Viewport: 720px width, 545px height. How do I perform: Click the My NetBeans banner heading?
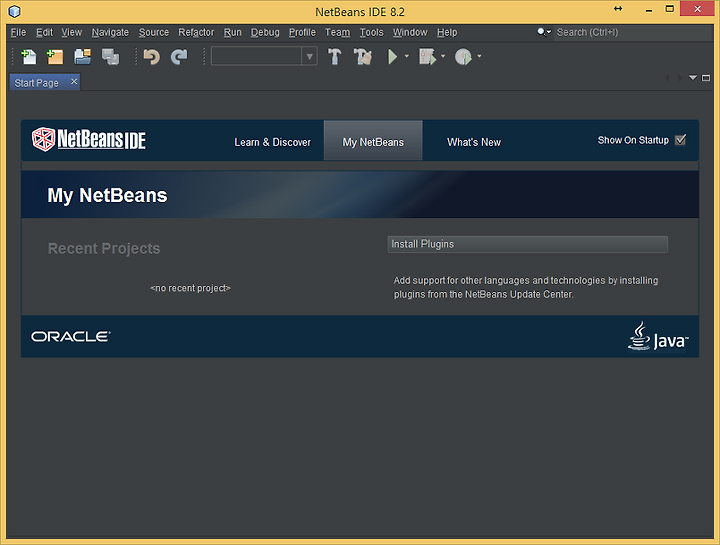(x=107, y=195)
